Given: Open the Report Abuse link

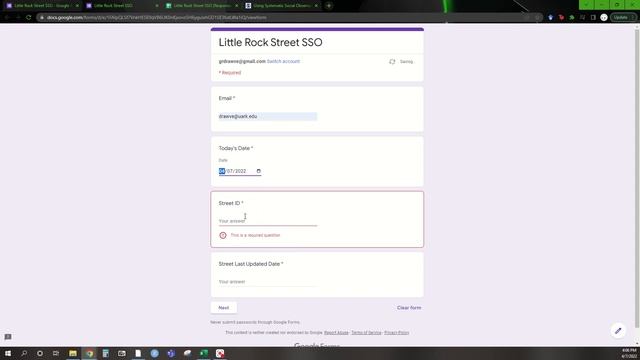Looking at the screenshot, I should pos(336,333).
